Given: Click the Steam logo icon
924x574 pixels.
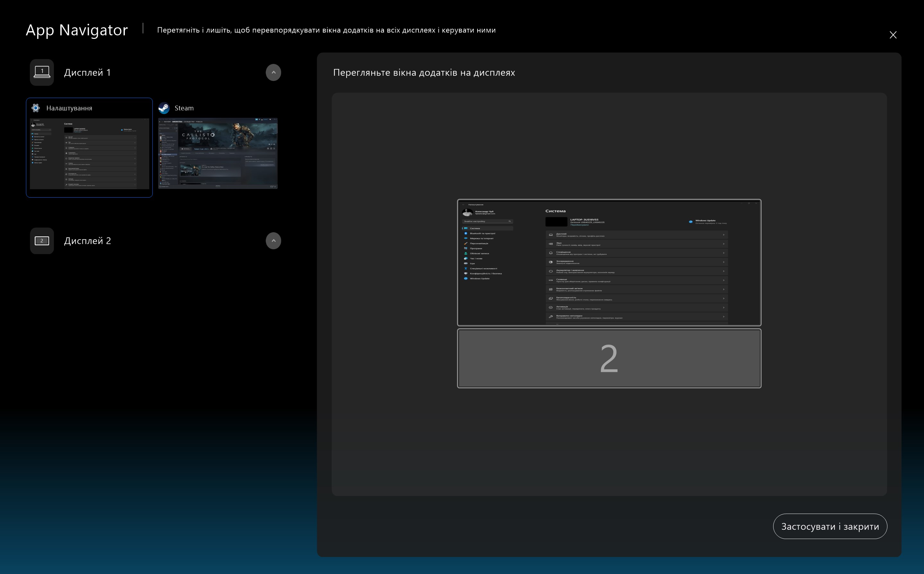Looking at the screenshot, I should [164, 108].
